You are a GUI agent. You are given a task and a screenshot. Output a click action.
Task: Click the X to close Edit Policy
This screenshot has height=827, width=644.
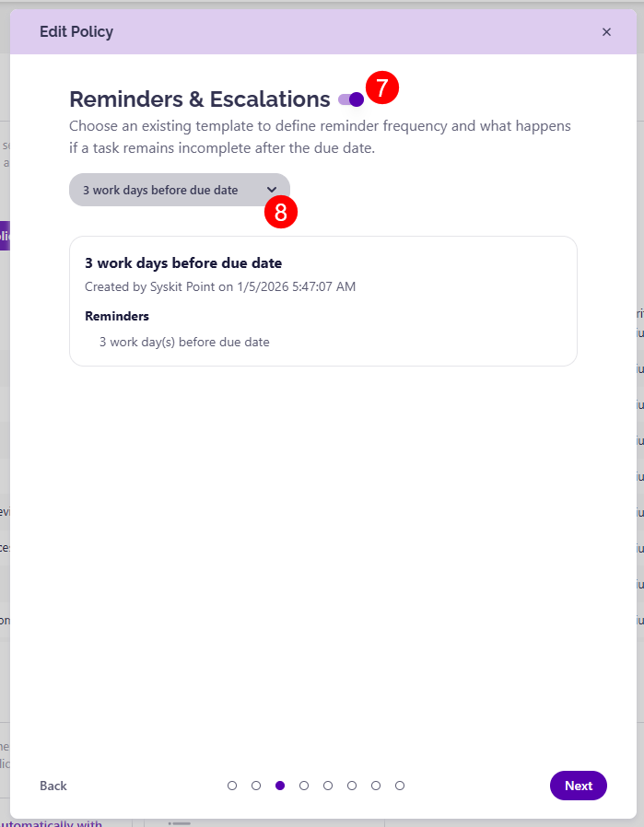click(x=606, y=31)
